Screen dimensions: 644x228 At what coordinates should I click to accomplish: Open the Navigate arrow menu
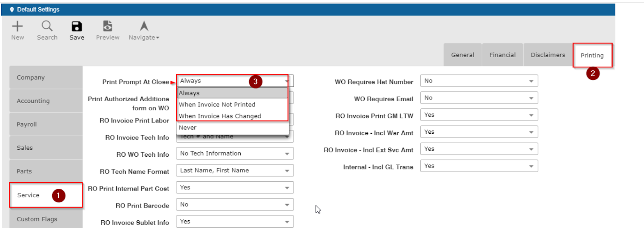coord(144,27)
